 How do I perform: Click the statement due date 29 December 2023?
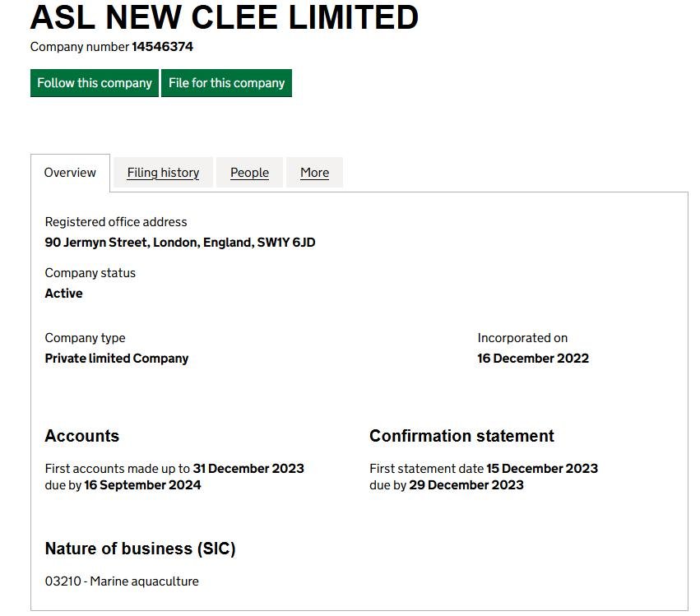click(466, 485)
